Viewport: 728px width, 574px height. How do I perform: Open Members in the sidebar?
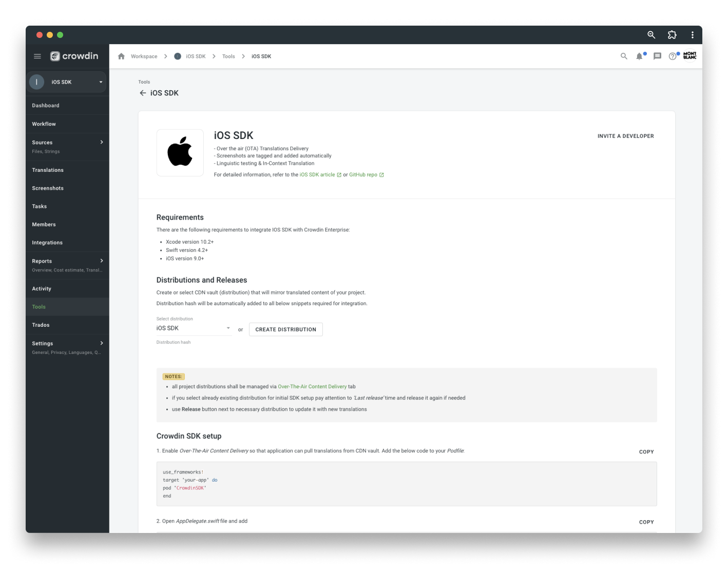(67, 225)
